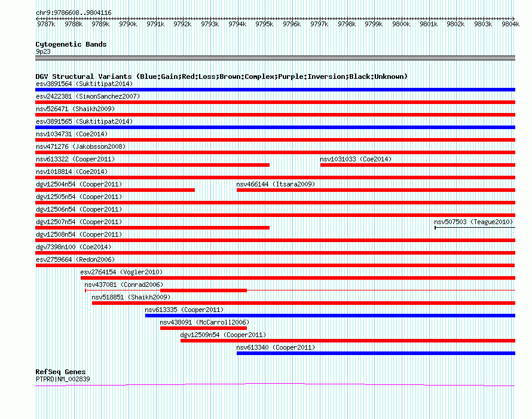
Task: Select the nsv1018814 (Coe2014) label
Action: click(72, 172)
